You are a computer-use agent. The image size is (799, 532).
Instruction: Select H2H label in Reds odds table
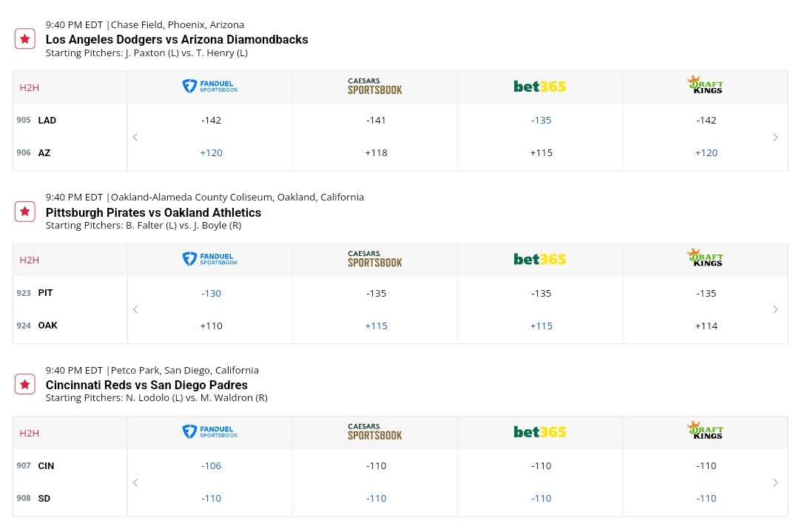point(29,433)
